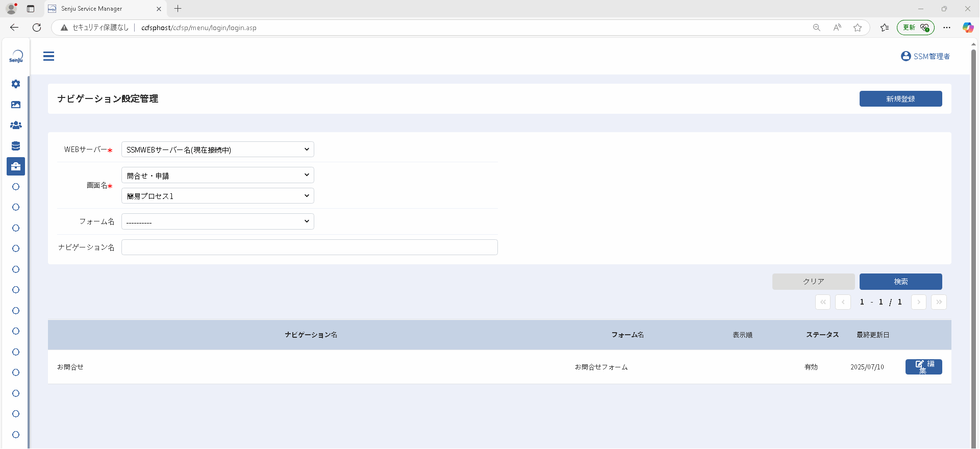Expand the WEBサーバー dropdown

click(x=218, y=149)
